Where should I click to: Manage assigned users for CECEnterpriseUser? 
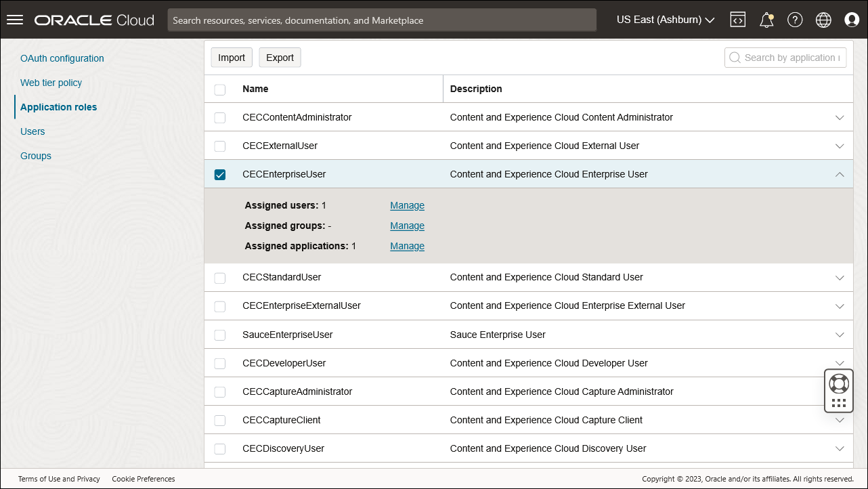407,205
